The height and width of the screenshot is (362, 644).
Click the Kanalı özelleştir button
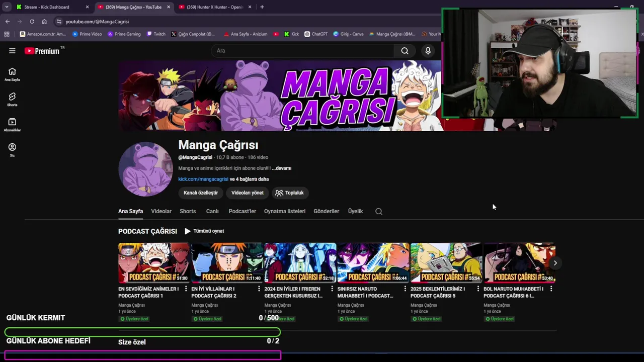pyautogui.click(x=201, y=193)
